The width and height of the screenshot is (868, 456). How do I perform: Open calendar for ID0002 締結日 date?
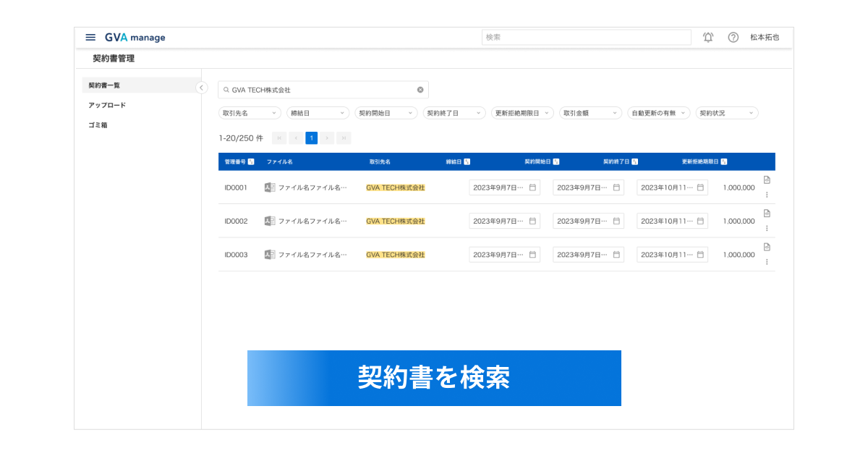(532, 221)
